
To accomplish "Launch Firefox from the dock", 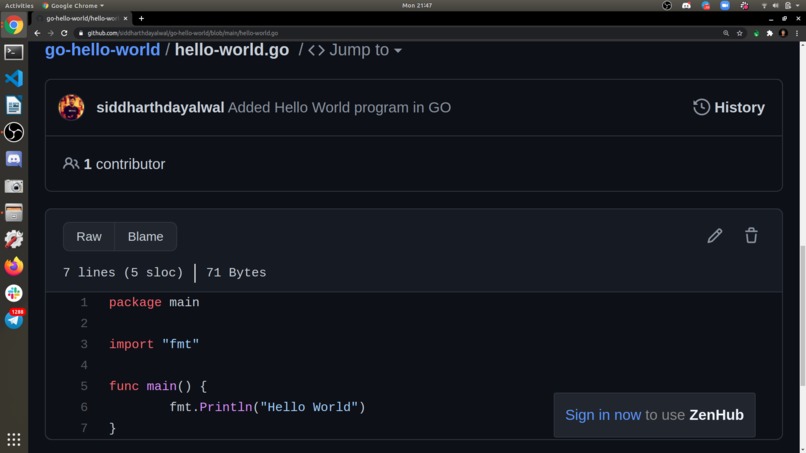I will [x=14, y=266].
